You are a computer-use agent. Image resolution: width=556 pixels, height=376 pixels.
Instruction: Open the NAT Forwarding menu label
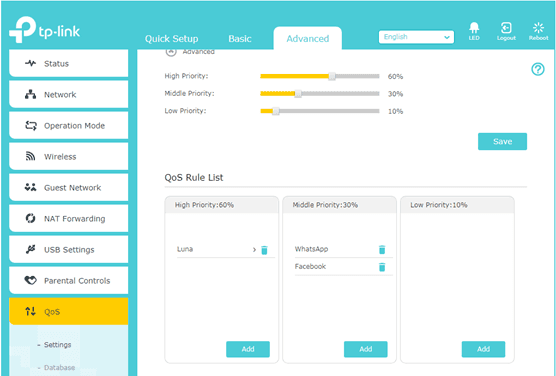[74, 219]
